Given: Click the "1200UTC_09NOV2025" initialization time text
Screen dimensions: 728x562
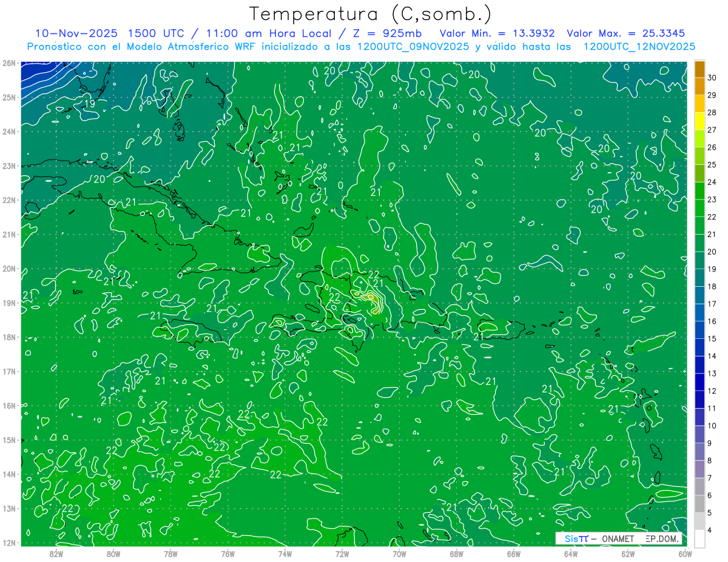Looking at the screenshot, I should (x=413, y=47).
